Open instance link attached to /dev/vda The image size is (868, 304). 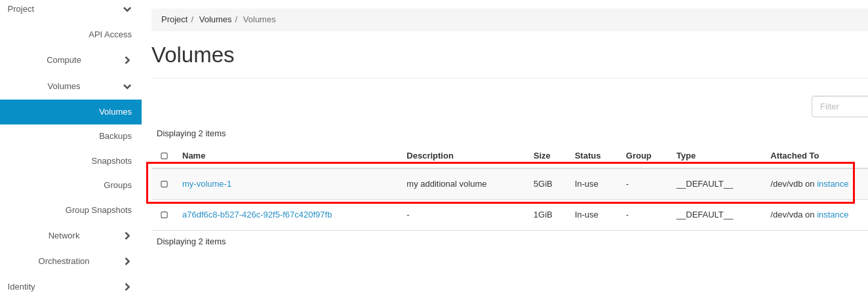point(833,215)
